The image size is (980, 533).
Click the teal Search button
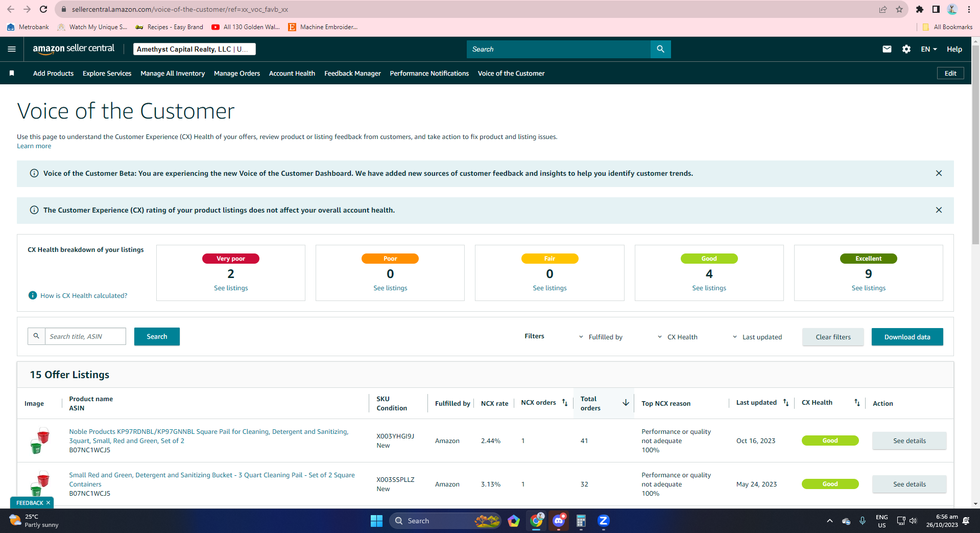pyautogui.click(x=157, y=336)
